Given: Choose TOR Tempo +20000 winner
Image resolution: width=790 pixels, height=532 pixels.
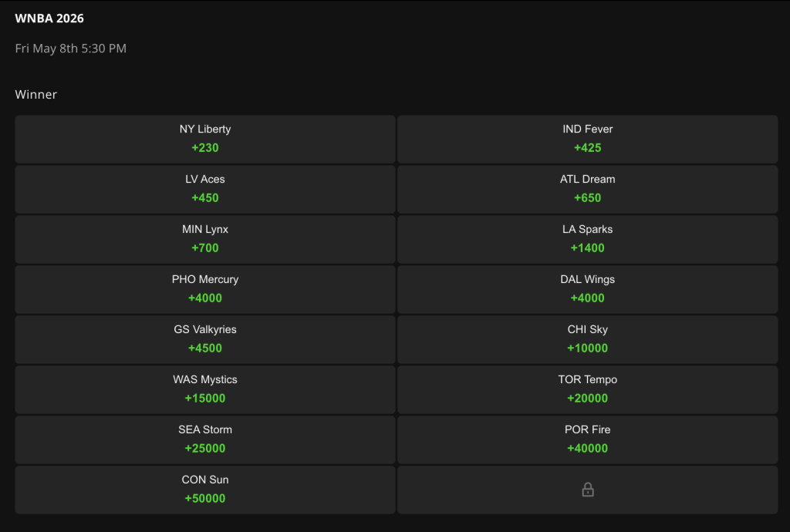Looking at the screenshot, I should tap(588, 390).
